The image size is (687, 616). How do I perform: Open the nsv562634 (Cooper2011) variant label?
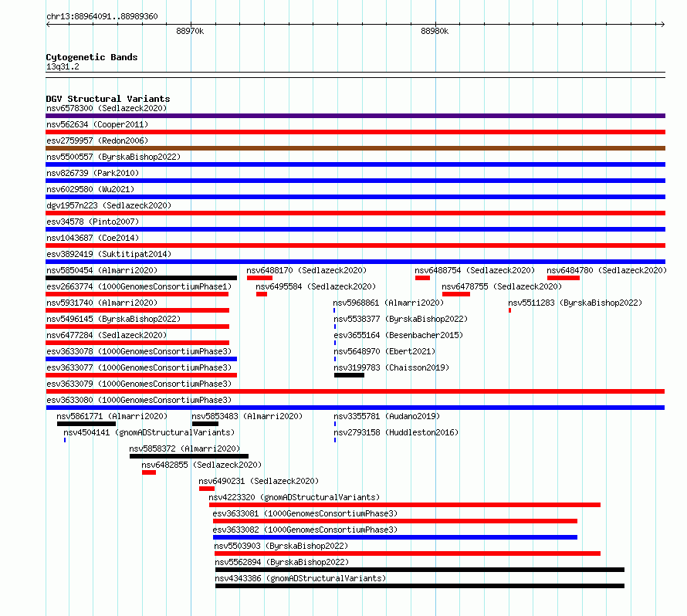[x=97, y=124]
